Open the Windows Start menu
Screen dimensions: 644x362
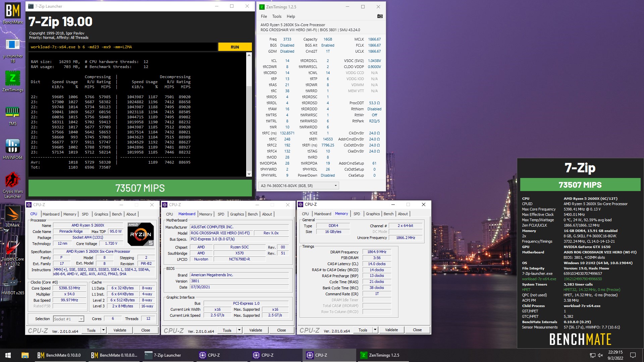(x=8, y=355)
